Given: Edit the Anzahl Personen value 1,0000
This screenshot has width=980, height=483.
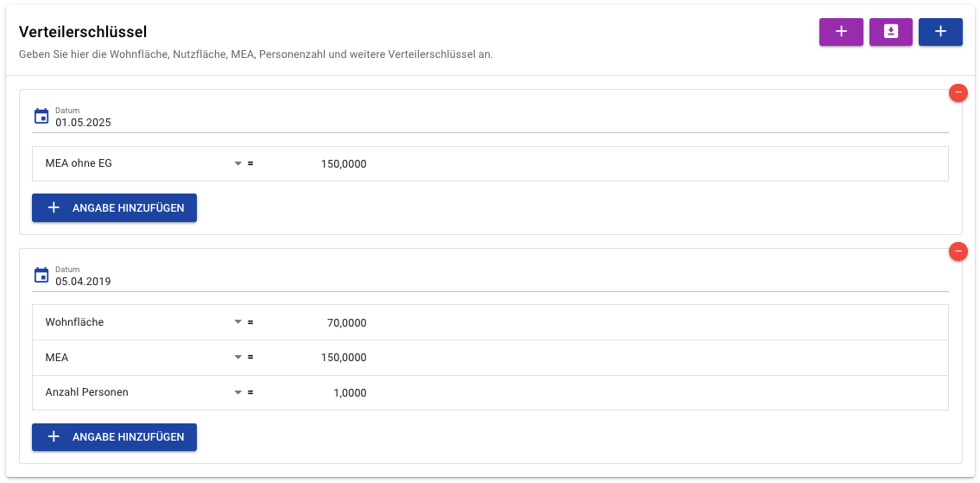Looking at the screenshot, I should coord(313,393).
